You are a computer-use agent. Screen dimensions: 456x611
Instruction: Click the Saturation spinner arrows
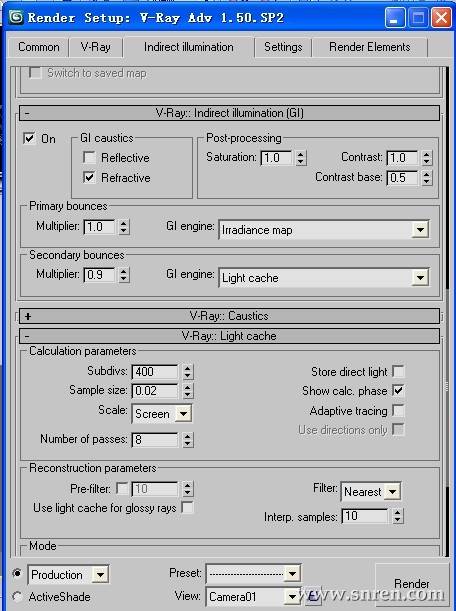[300, 158]
